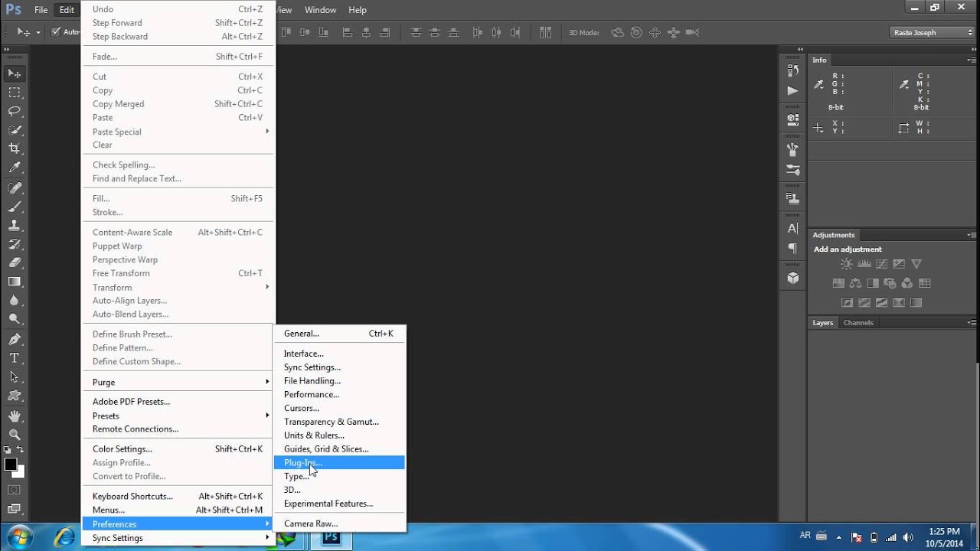Open the History panel icon
Viewport: 980px width, 551px height.
point(792,70)
